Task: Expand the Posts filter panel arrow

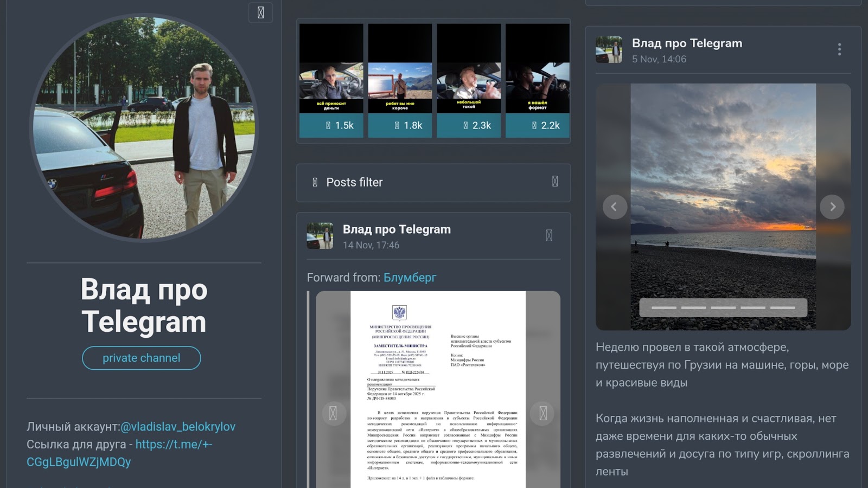Action: tap(554, 182)
